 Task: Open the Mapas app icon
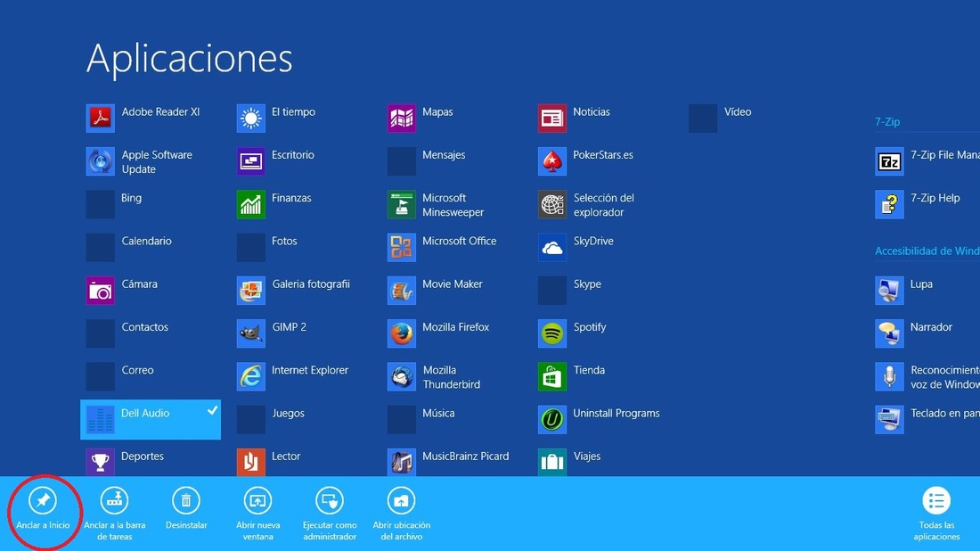click(401, 119)
